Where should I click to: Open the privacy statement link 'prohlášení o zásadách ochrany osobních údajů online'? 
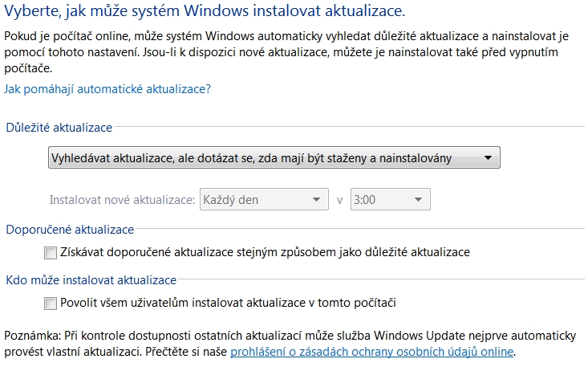pos(372,353)
